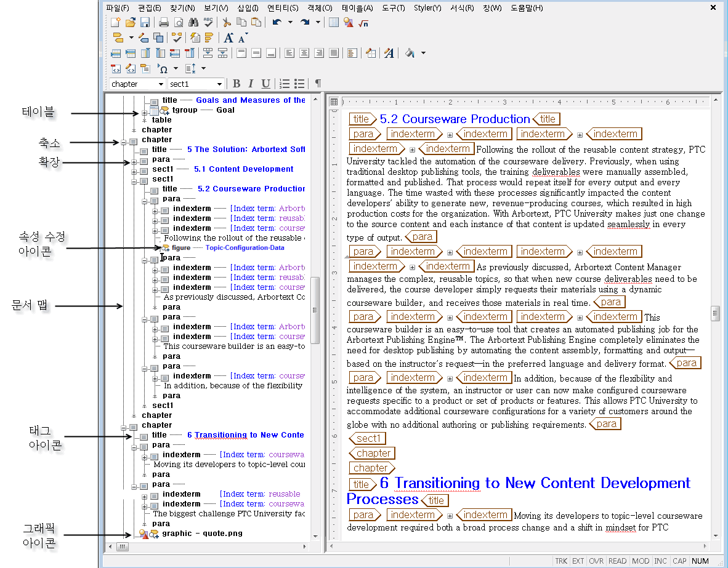Image resolution: width=728 pixels, height=568 pixels.
Task: Click the check completeness checkmark icon
Action: (177, 38)
